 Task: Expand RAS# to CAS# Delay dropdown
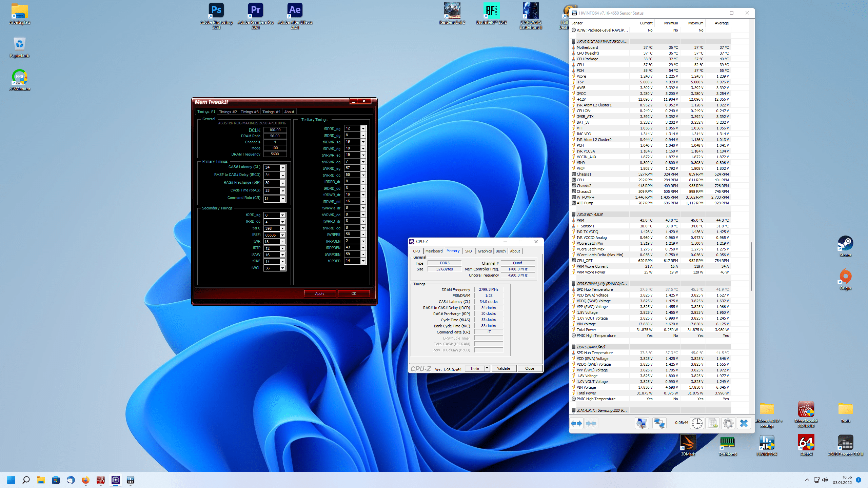coord(283,175)
